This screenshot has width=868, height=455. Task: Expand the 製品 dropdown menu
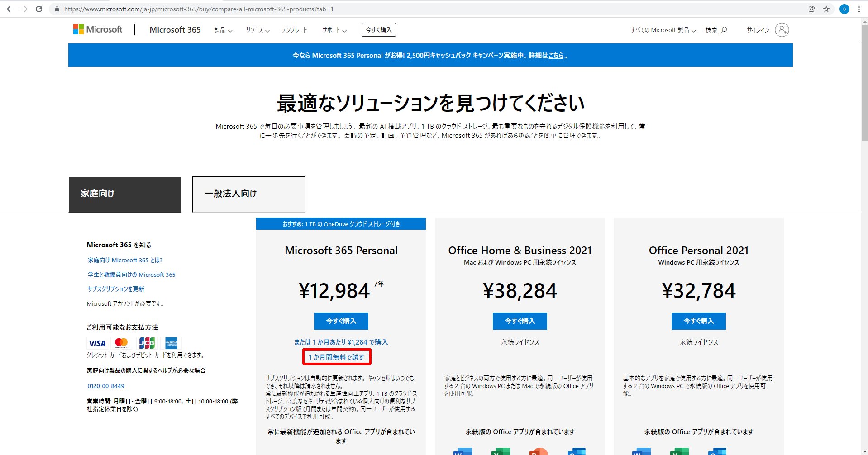pyautogui.click(x=223, y=30)
